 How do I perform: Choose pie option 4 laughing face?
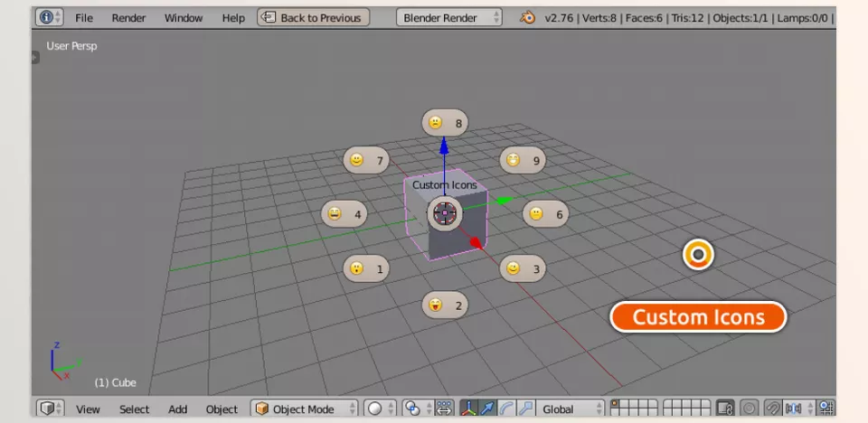[344, 213]
